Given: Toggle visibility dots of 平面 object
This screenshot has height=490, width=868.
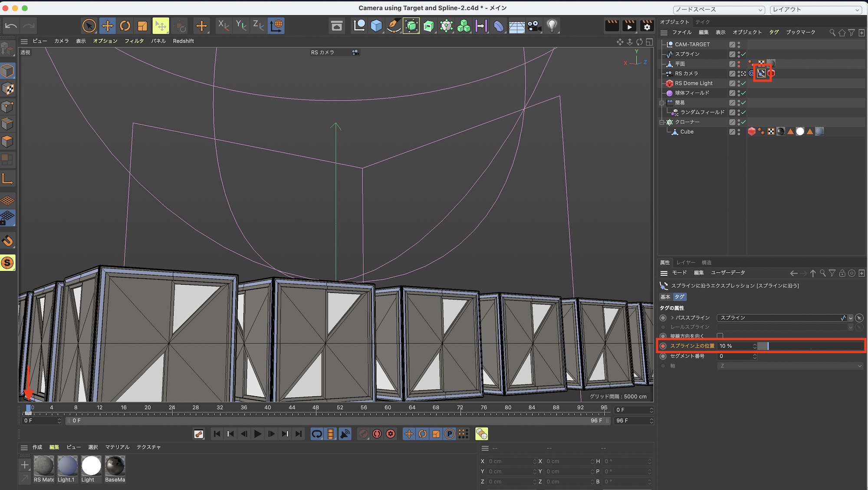Looking at the screenshot, I should point(739,64).
